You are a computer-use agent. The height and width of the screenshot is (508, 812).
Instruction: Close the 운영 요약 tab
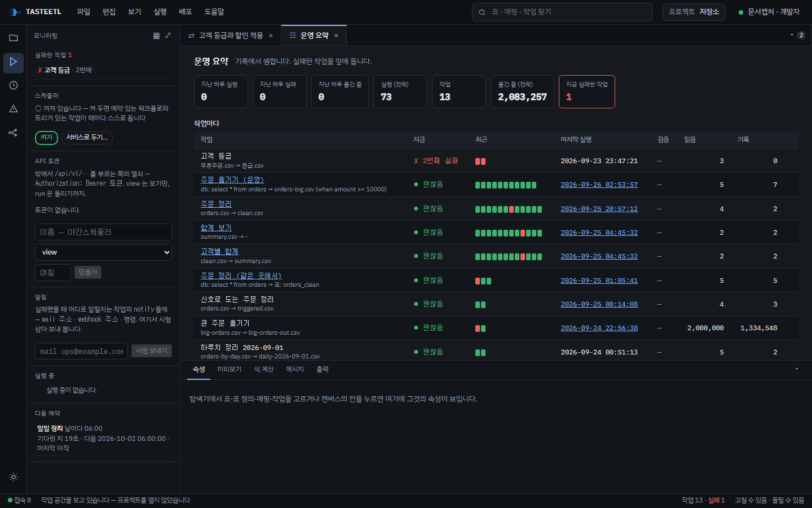coord(336,36)
